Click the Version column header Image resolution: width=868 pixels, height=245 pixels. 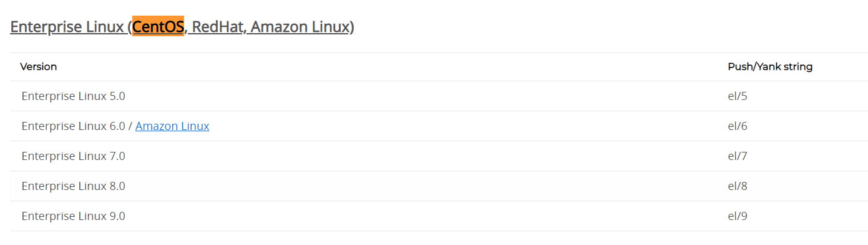coord(39,66)
